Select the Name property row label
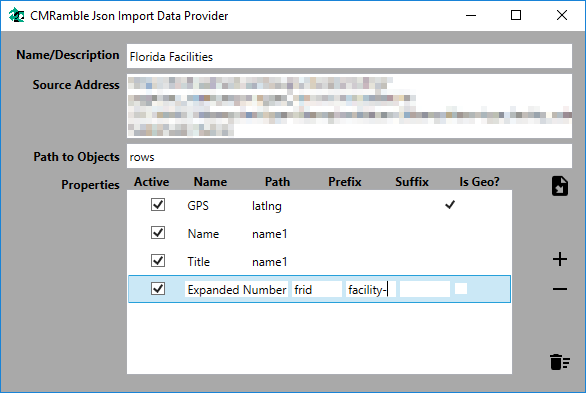This screenshot has height=393, width=586. 203,234
